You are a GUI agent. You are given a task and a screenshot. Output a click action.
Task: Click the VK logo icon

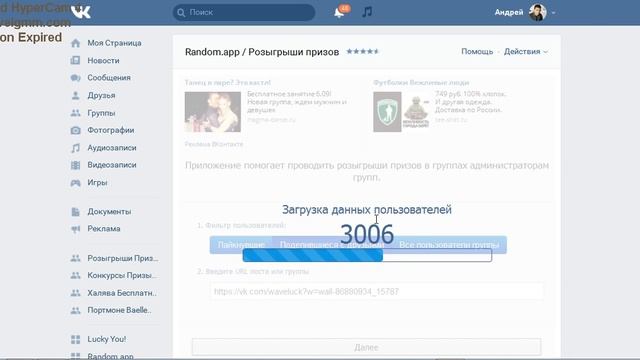click(x=81, y=12)
